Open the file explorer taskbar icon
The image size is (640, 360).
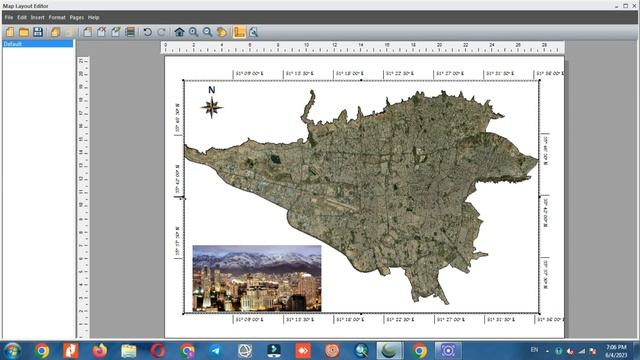point(129,351)
